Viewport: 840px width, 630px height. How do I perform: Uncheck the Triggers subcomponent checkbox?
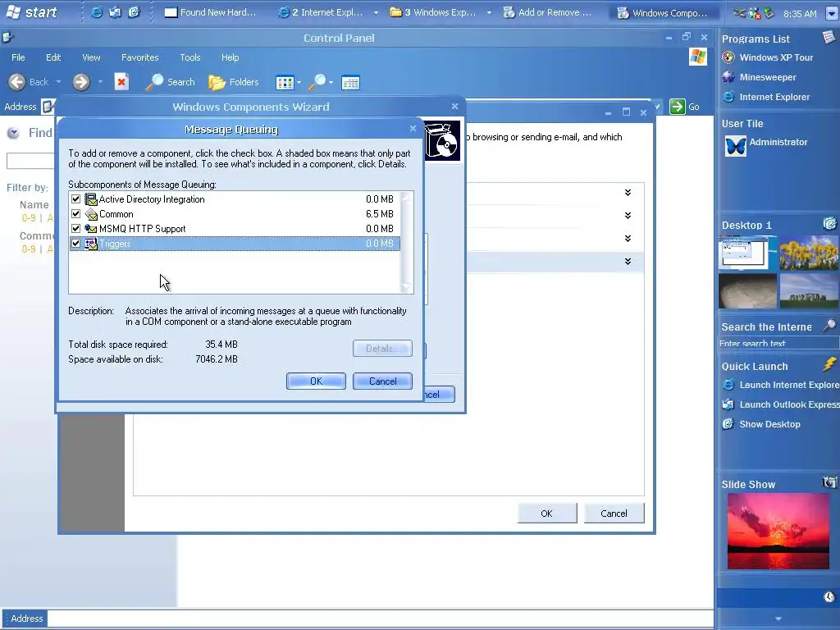tap(75, 244)
